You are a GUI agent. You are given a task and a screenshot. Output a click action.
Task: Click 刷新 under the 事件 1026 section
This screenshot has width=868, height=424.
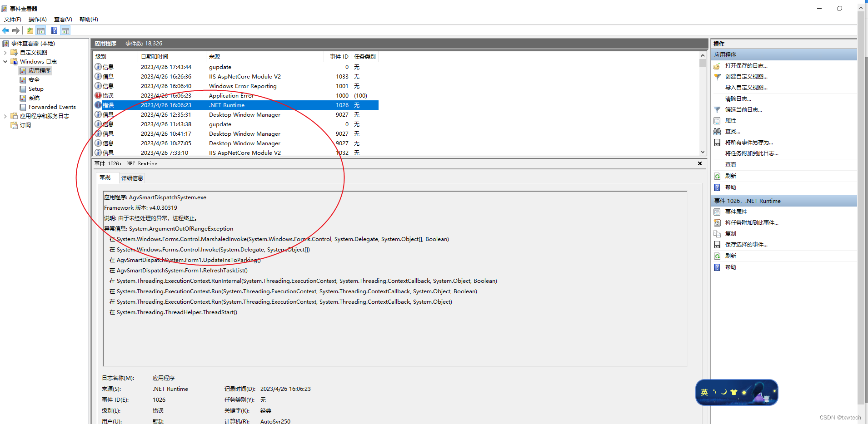pyautogui.click(x=730, y=256)
